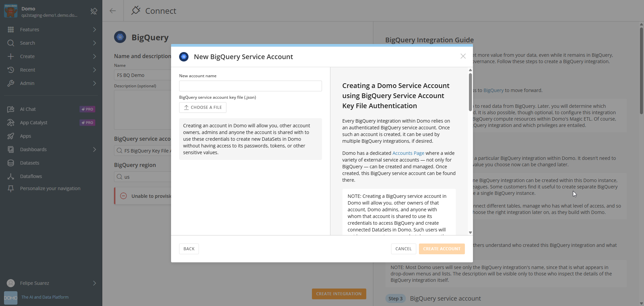Select Personalize your navigation
The image size is (644, 306).
50,188
